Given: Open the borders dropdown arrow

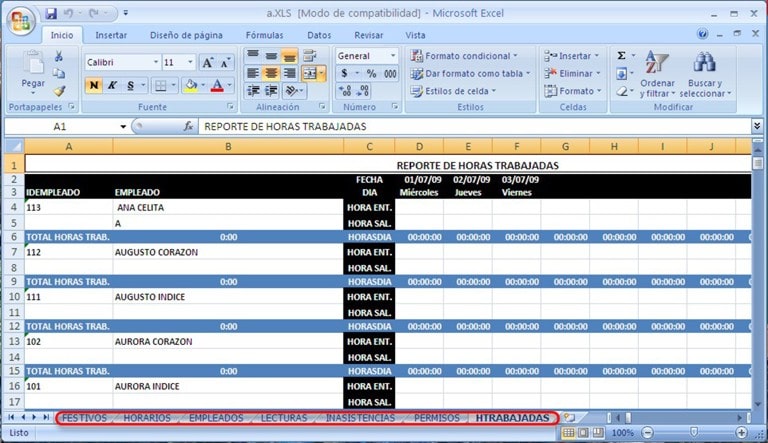Looking at the screenshot, I should [x=174, y=86].
